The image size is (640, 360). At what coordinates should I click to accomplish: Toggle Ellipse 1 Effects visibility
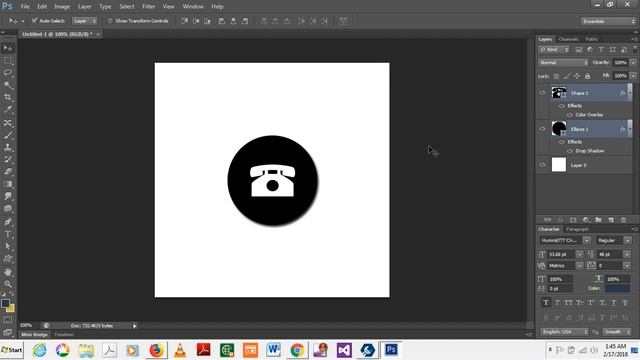562,142
